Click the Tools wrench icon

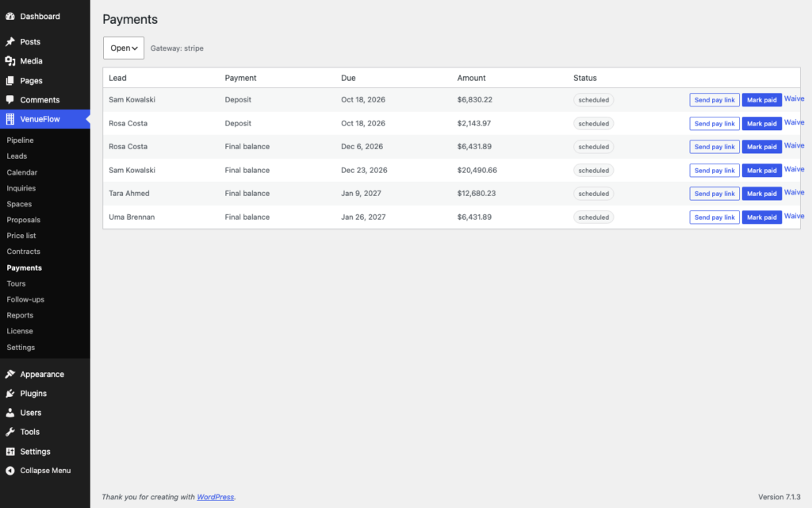(10, 432)
